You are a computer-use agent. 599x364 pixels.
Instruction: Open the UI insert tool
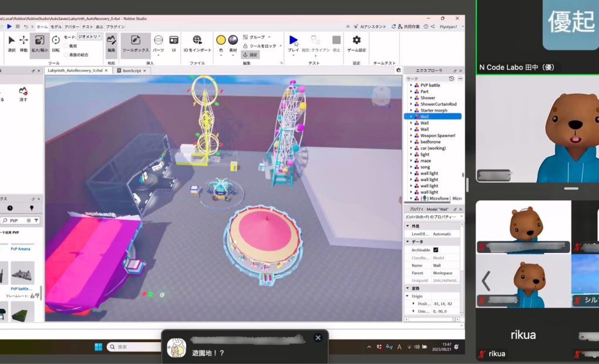click(174, 42)
